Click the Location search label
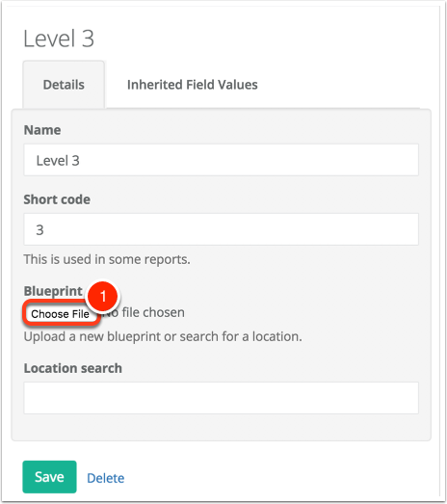Image resolution: width=447 pixels, height=504 pixels. click(73, 368)
